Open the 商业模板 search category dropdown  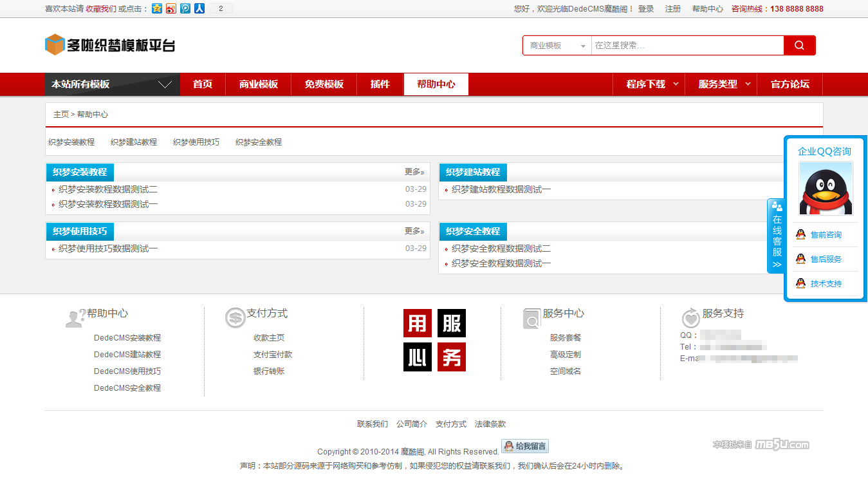[557, 46]
